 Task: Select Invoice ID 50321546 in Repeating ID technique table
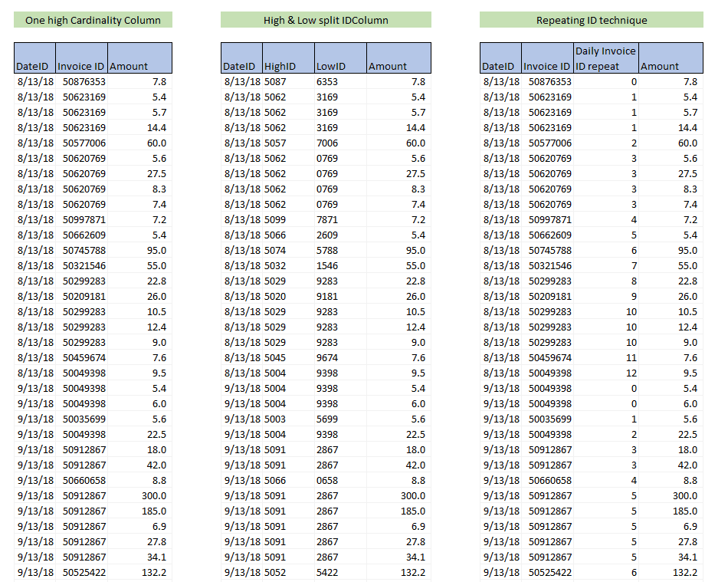tap(547, 265)
